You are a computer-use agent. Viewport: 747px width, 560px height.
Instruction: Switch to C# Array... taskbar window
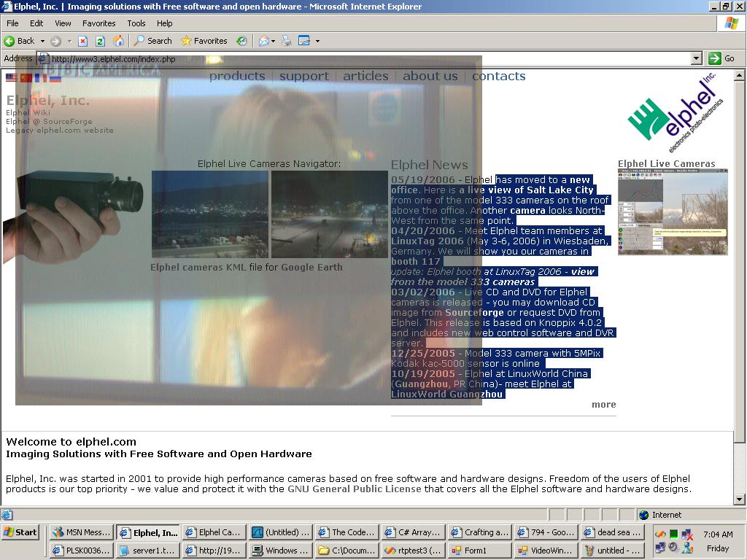pos(414,532)
